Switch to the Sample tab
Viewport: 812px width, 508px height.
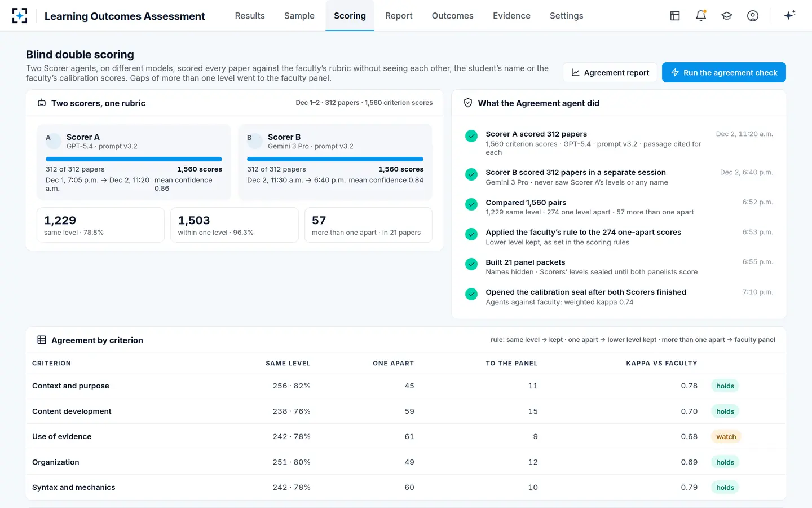tap(299, 16)
